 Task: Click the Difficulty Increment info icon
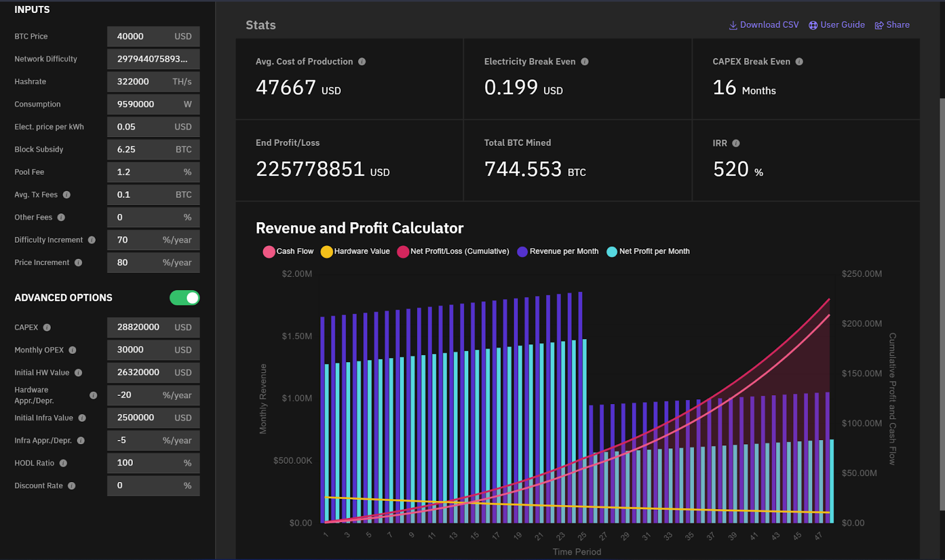tap(92, 240)
